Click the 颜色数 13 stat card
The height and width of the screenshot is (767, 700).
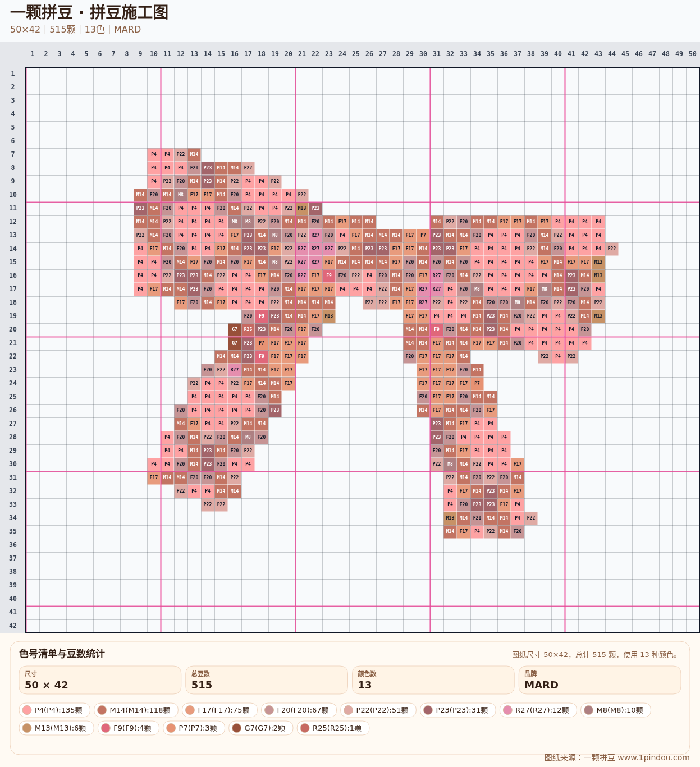[x=433, y=680]
